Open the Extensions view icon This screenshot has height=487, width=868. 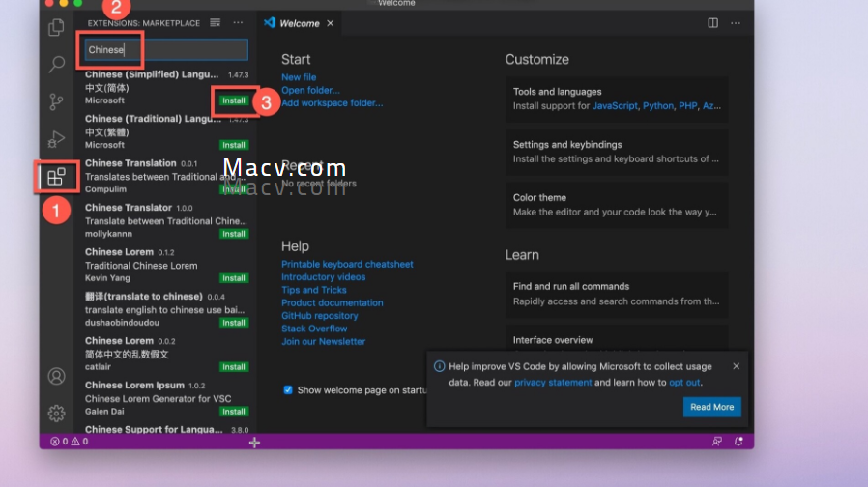click(x=56, y=177)
